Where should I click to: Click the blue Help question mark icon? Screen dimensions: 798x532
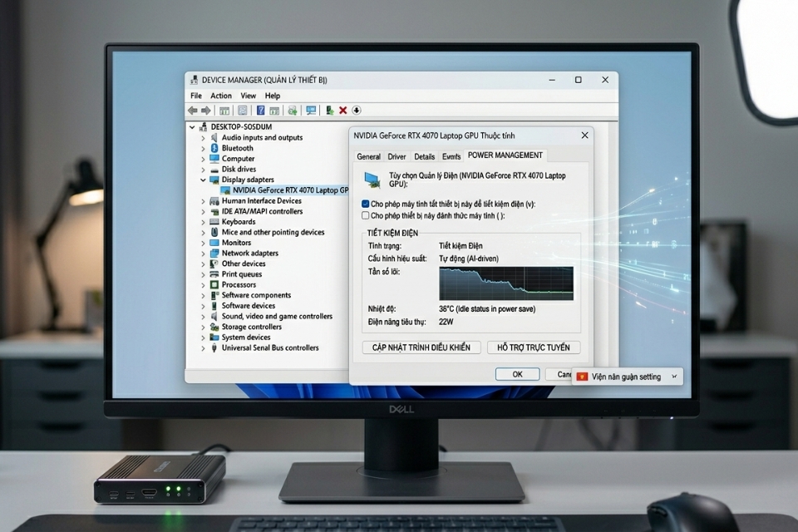point(260,110)
